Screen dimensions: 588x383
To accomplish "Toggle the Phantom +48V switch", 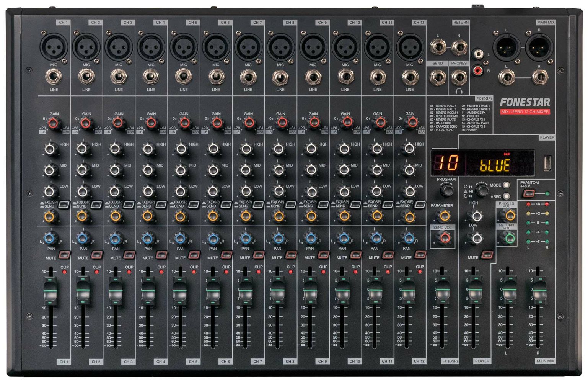I will pyautogui.click(x=528, y=193).
